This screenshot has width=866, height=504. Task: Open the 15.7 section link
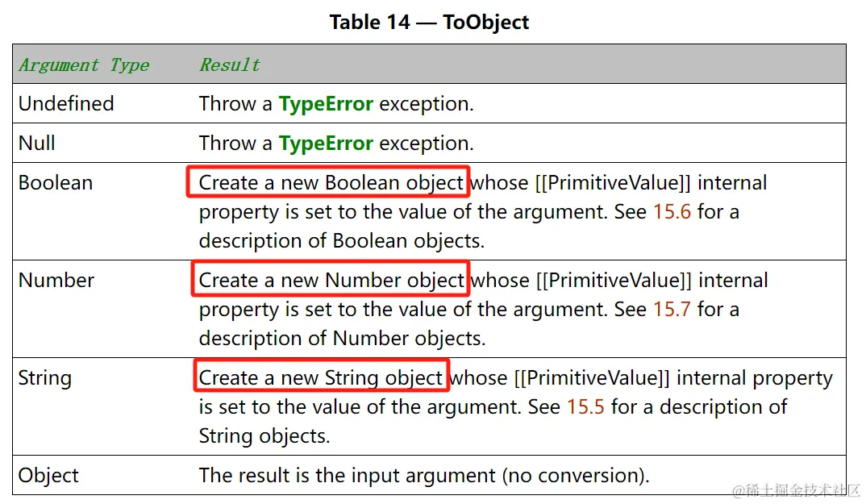pyautogui.click(x=672, y=309)
